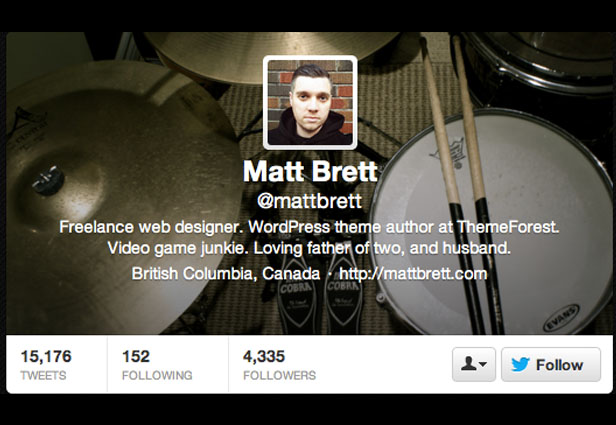The width and height of the screenshot is (616, 425).
Task: Open the http://mattbrett.com website link
Action: pos(413,273)
